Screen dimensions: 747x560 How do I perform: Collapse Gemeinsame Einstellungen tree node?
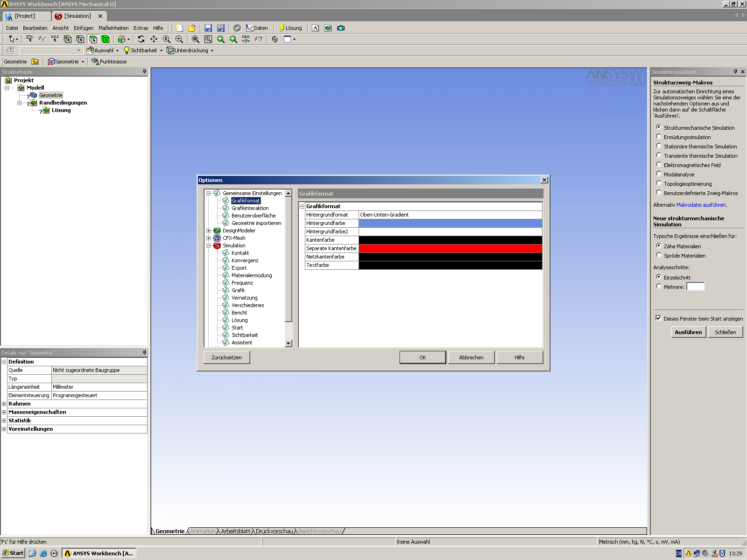pos(208,193)
